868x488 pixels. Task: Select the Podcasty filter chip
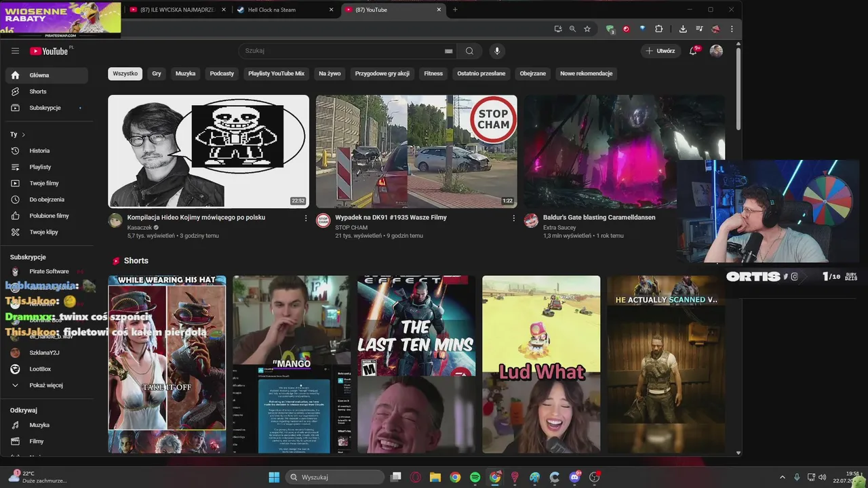pos(222,73)
